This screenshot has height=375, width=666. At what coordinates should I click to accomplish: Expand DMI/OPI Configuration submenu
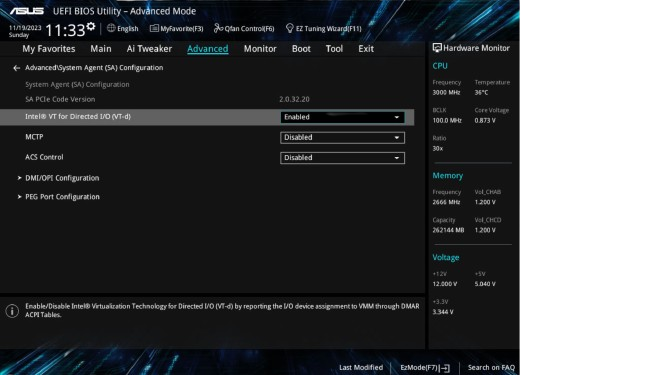[x=62, y=178]
